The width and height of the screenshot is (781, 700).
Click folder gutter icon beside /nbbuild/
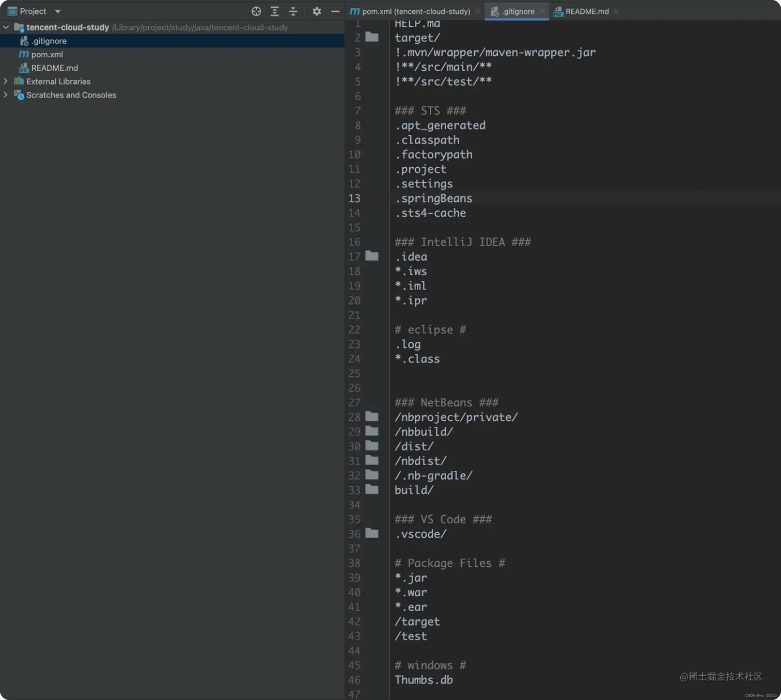tap(372, 431)
